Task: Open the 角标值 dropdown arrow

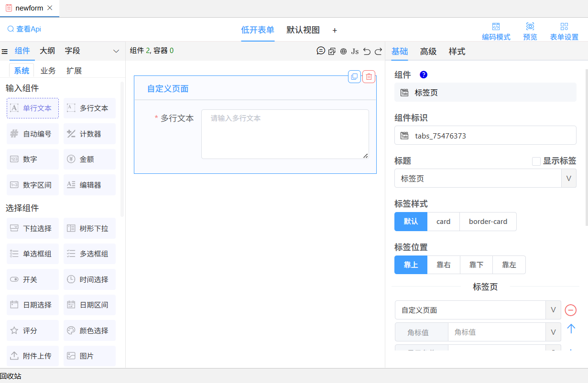Action: pyautogui.click(x=553, y=332)
